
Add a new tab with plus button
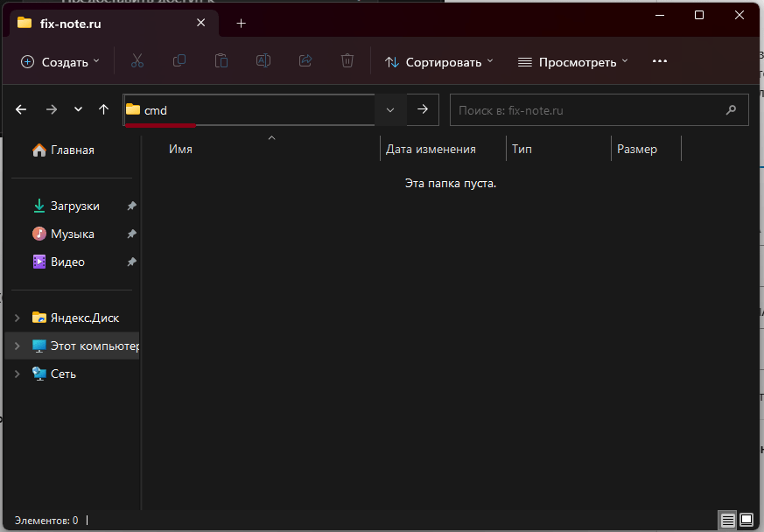point(242,24)
